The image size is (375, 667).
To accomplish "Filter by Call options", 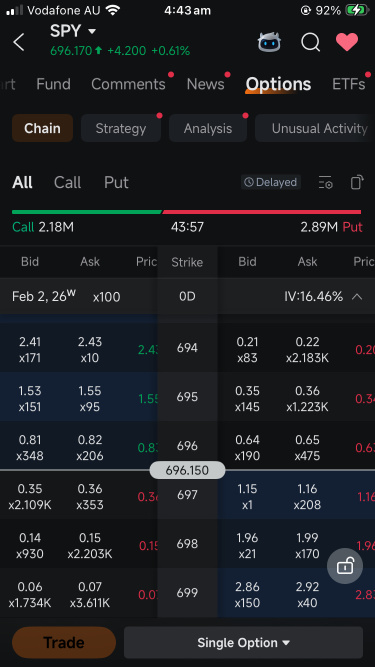I will 67,182.
